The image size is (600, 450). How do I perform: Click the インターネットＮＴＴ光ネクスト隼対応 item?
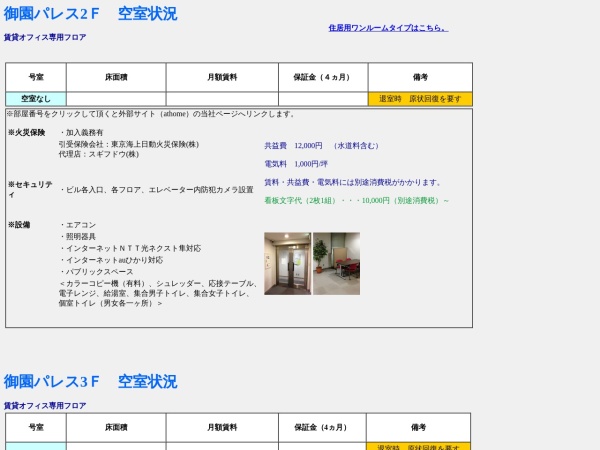click(130, 248)
